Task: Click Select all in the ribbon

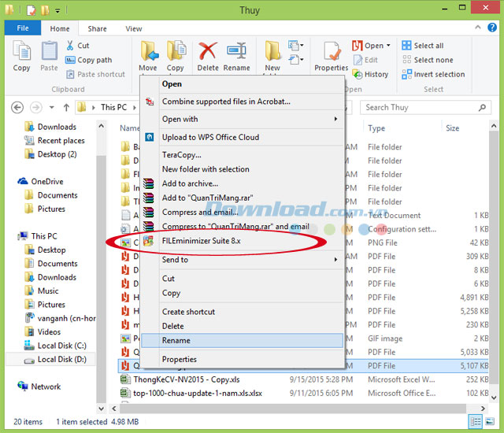Action: pos(422,46)
